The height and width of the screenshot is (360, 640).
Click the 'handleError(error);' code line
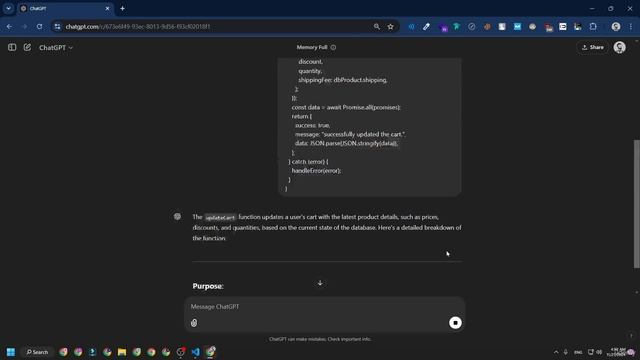pyautogui.click(x=316, y=171)
